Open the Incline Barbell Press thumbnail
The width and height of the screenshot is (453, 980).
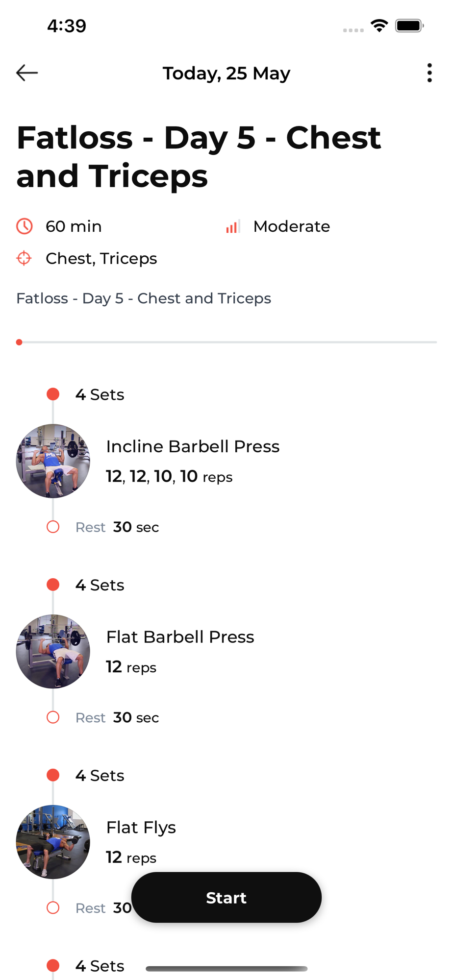(x=53, y=461)
